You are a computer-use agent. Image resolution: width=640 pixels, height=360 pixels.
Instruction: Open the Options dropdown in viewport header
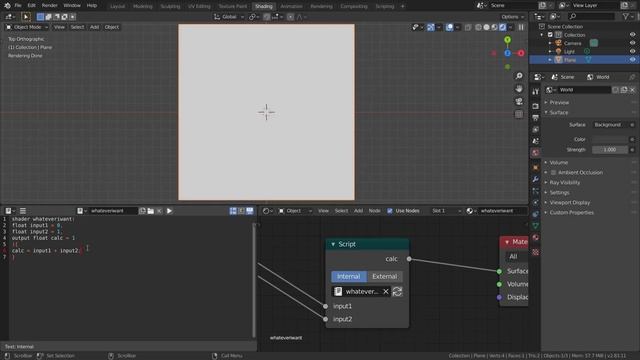(513, 17)
